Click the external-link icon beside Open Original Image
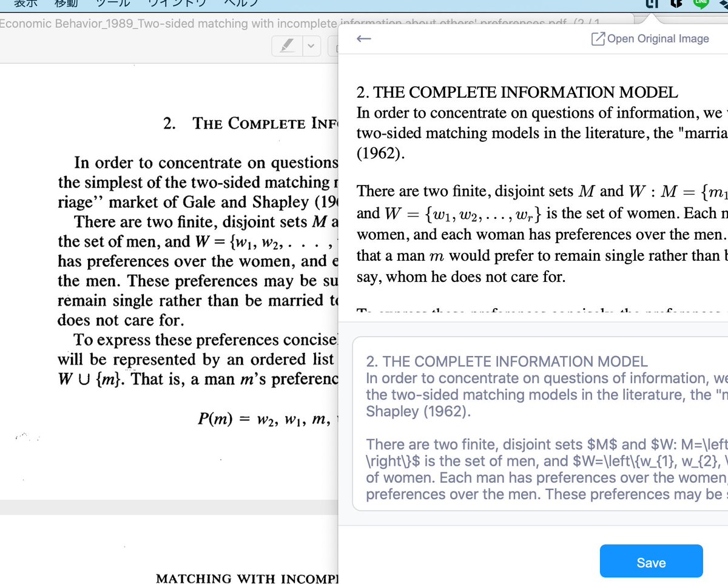This screenshot has width=728, height=584. pyautogui.click(x=598, y=39)
